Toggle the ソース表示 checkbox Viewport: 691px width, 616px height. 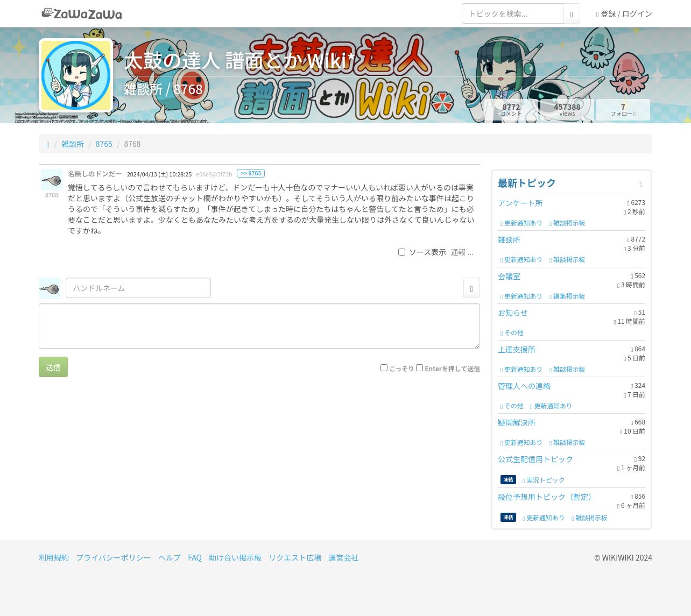click(x=401, y=252)
